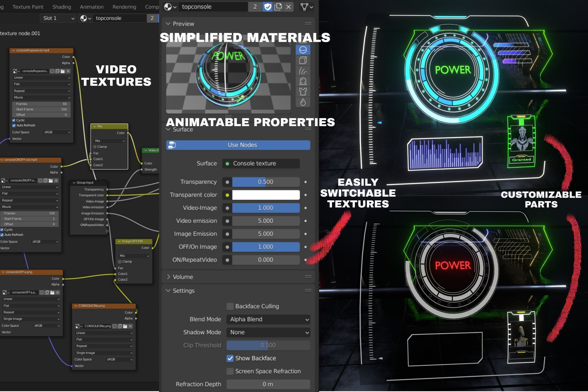Toggle the fake user shield icon
Image resolution: width=588 pixels, height=392 pixels.
[267, 7]
